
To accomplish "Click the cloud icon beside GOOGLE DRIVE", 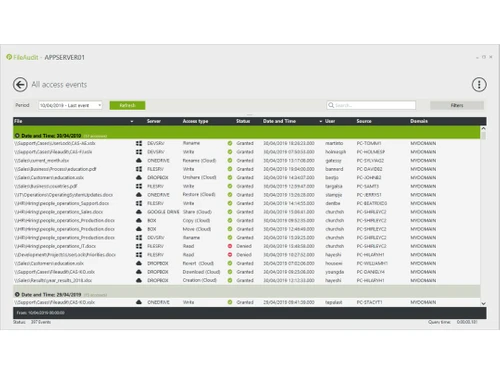I will coord(139,212).
